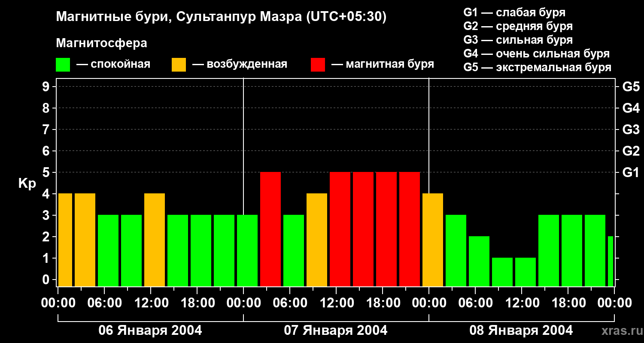Image resolution: width=644 pixels, height=343 pixels.
Task: Click the "18:00" time label above 06 Января 2004
Action: coord(197,303)
